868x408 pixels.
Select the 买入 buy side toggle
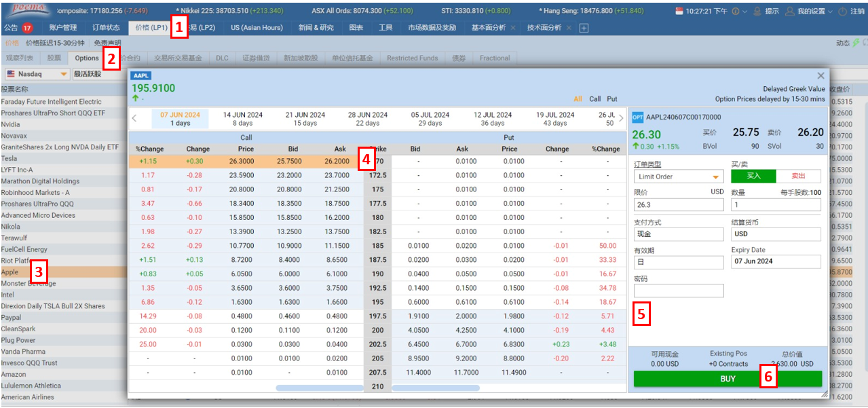[x=753, y=177]
